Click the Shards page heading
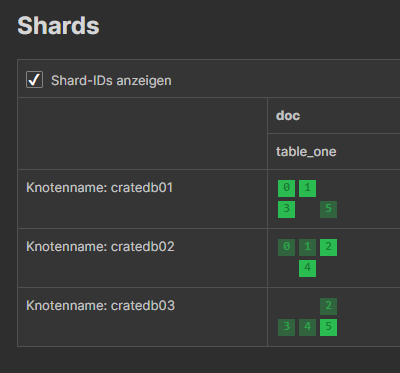400x373 pixels. (x=58, y=26)
